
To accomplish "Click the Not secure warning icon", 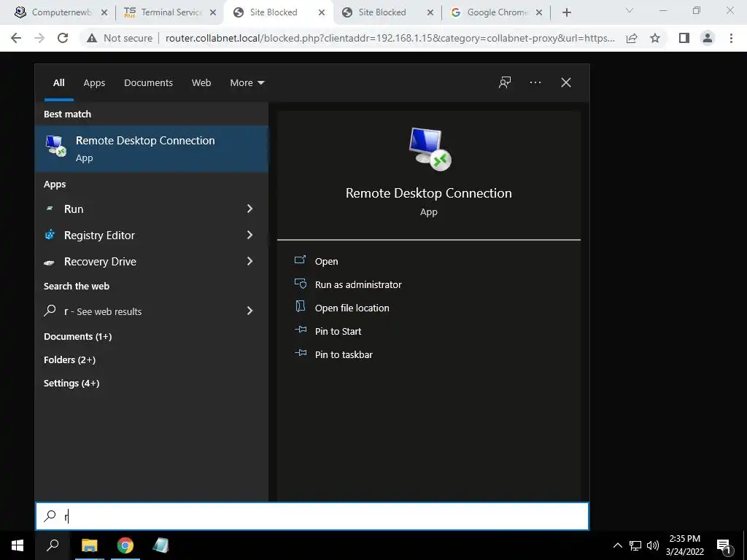I will coord(92,38).
